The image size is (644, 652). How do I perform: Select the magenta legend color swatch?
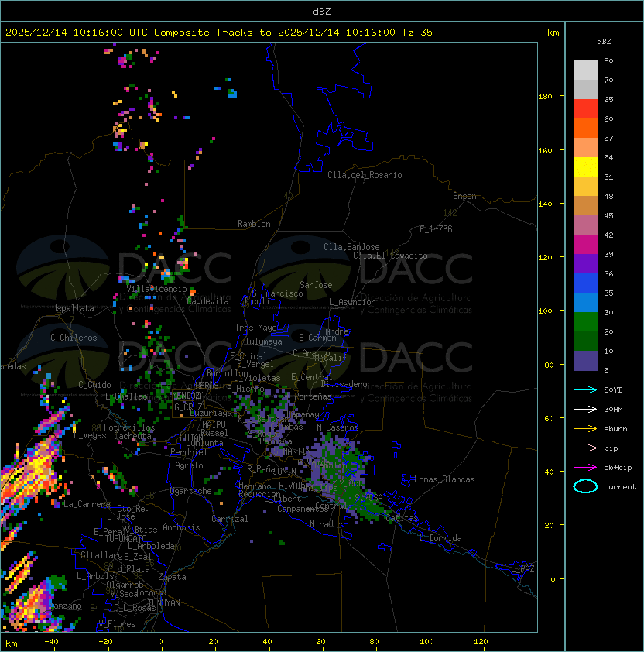tap(585, 245)
